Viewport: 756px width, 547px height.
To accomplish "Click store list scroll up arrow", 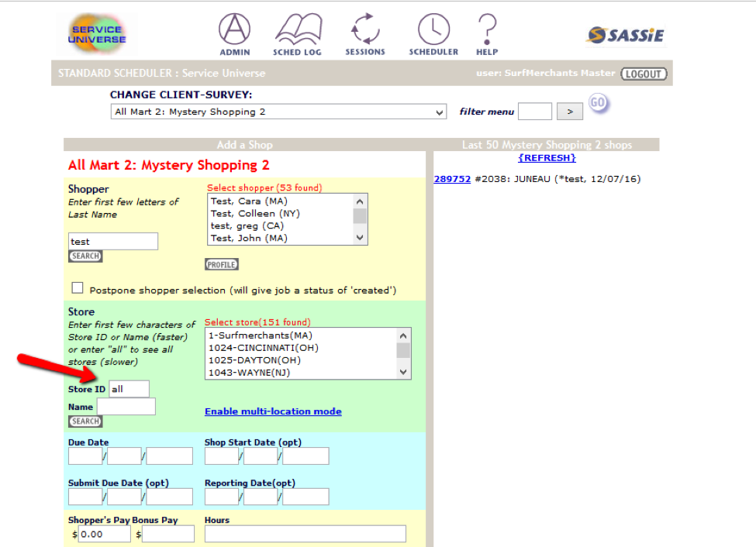I will 403,336.
